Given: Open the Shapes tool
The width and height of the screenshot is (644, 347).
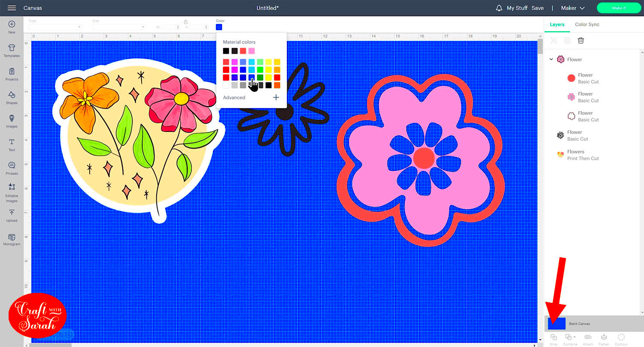Looking at the screenshot, I should pos(12,98).
